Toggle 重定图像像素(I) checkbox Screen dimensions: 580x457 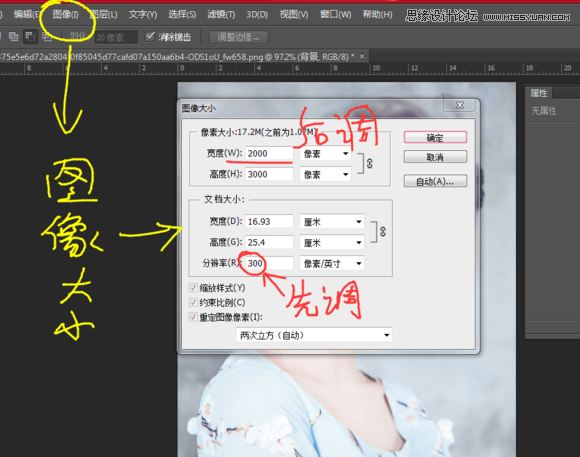pyautogui.click(x=193, y=317)
